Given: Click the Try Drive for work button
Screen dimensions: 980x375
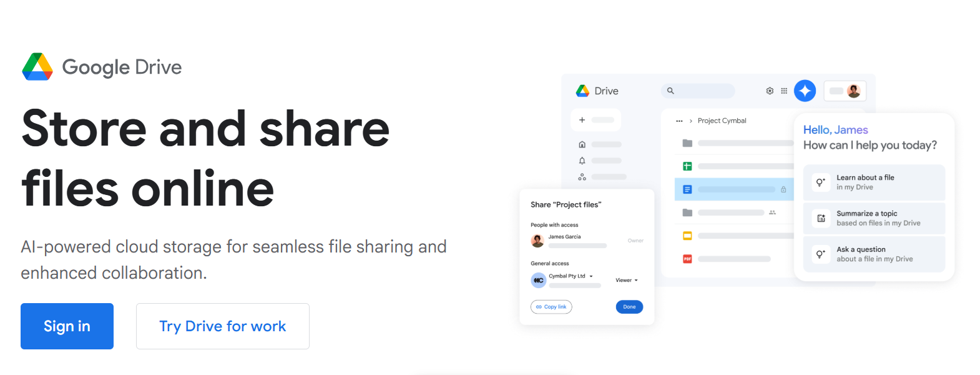Looking at the screenshot, I should point(222,326).
